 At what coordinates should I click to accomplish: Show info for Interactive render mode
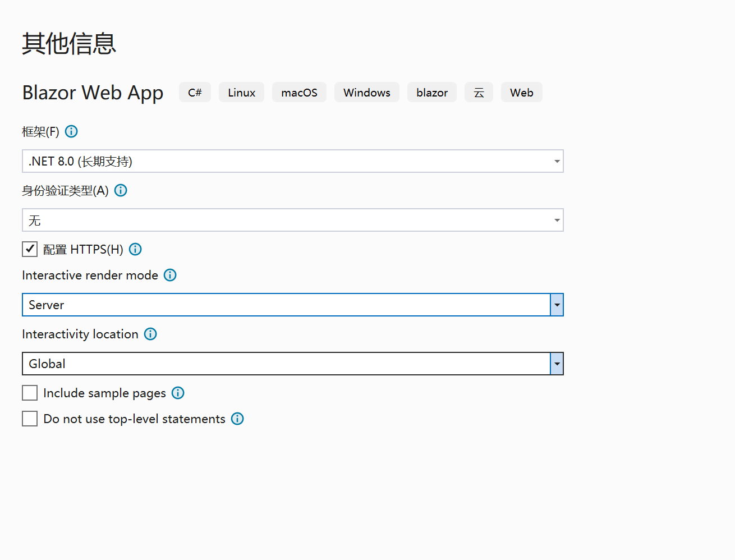point(170,275)
